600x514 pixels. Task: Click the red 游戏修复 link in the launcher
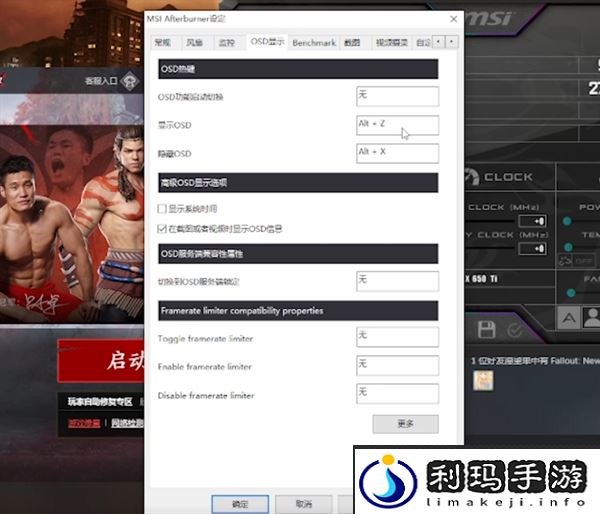pyautogui.click(x=84, y=423)
